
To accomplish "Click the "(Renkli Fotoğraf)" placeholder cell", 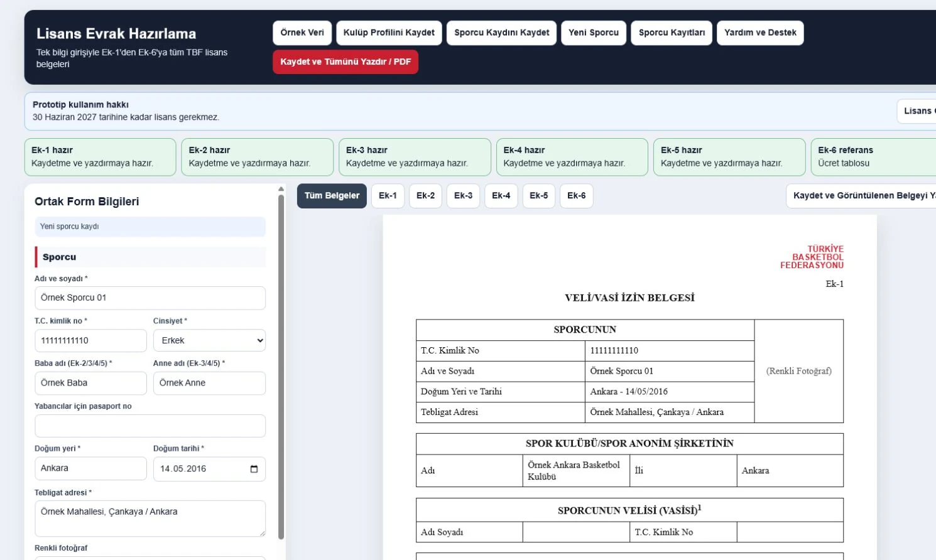I will (x=799, y=371).
